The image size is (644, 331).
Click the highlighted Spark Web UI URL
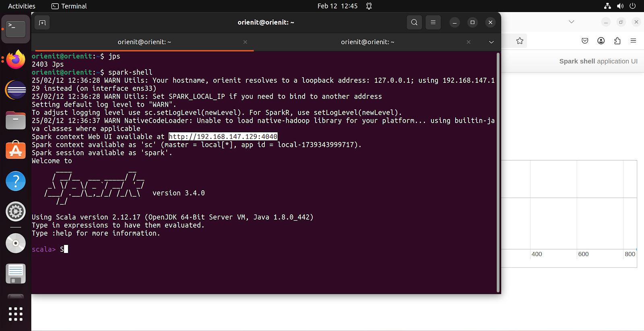pyautogui.click(x=223, y=137)
